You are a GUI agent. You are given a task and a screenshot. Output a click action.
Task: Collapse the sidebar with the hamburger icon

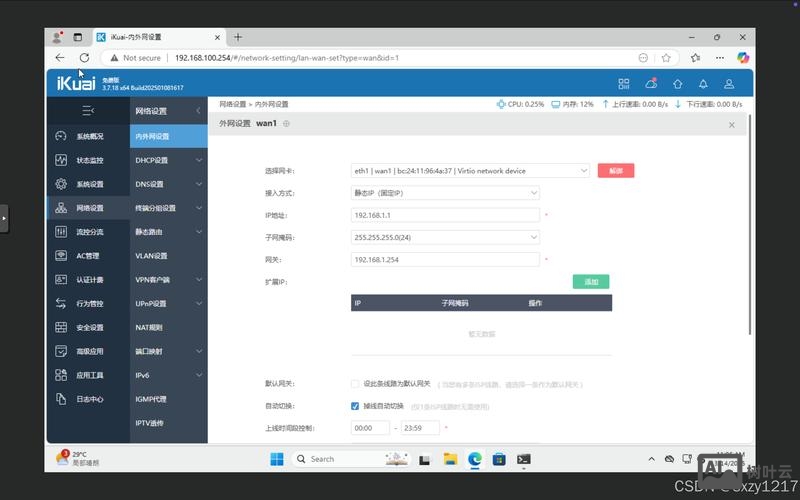88,111
